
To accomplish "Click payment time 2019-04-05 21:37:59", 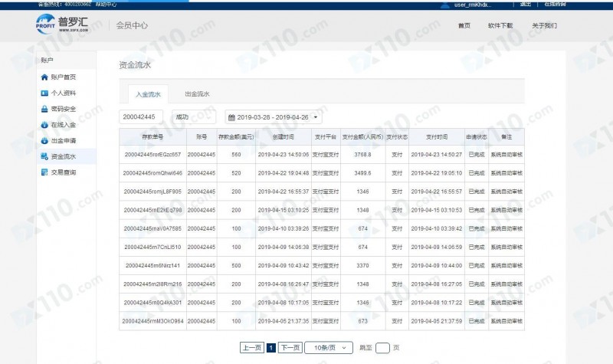I will pos(437,321).
